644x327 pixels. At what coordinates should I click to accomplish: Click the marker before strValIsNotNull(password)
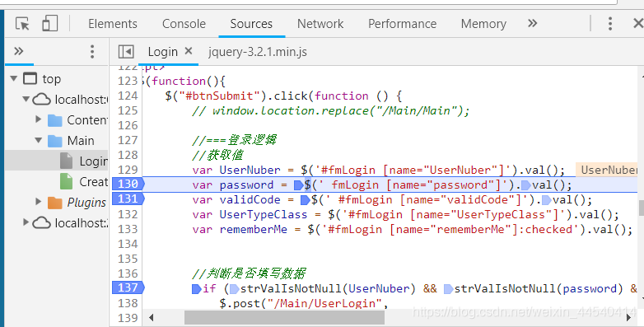pyautogui.click(x=449, y=289)
